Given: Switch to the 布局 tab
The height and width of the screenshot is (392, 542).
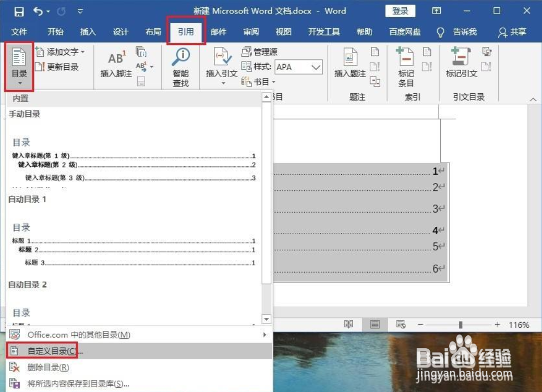Looking at the screenshot, I should (x=153, y=32).
